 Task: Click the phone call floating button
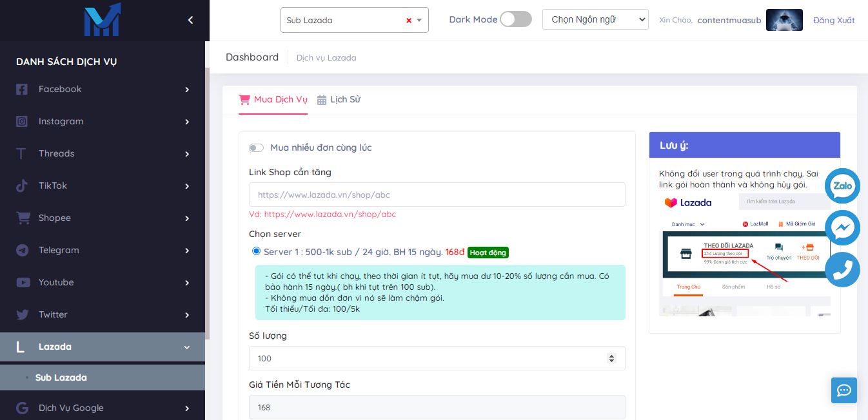(842, 269)
